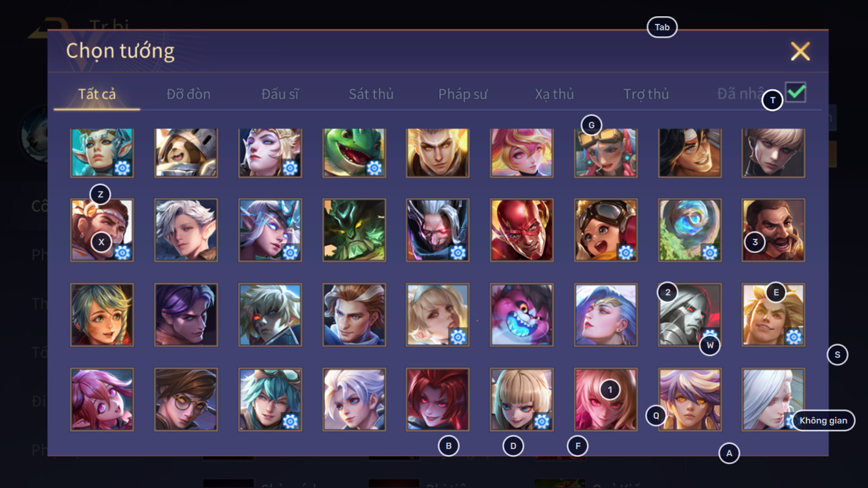Viewport: 868px width, 488px height.
Task: Open the Sát thủ tab
Action: tap(371, 94)
